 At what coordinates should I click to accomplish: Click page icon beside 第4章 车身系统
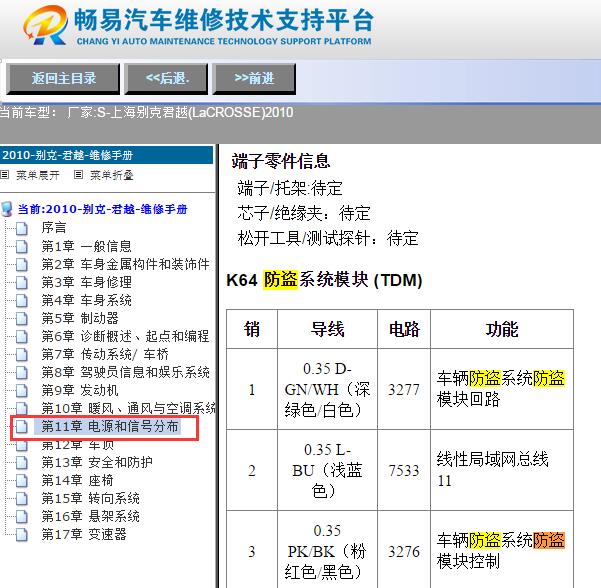pyautogui.click(x=22, y=300)
